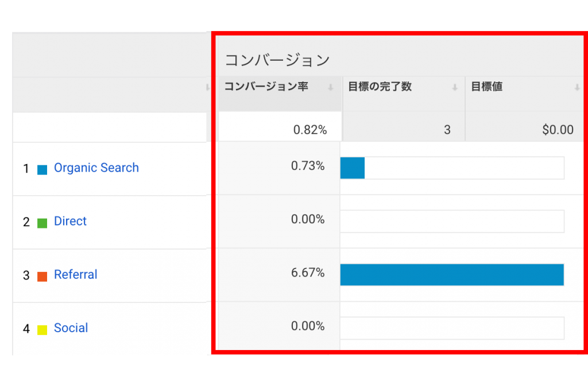588x385 pixels.
Task: Click the Organic Search blue bar
Action: tap(352, 168)
